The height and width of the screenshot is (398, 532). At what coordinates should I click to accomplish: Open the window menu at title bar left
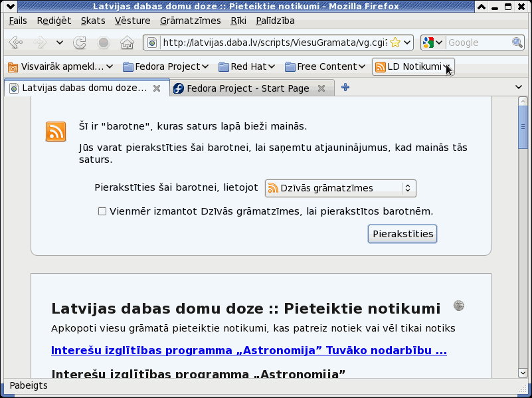point(11,6)
